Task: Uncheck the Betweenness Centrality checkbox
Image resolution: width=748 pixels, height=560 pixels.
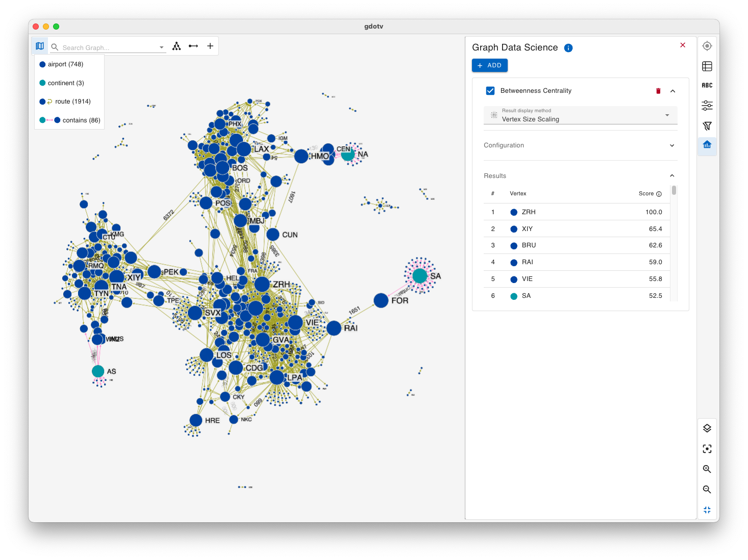Action: [490, 91]
